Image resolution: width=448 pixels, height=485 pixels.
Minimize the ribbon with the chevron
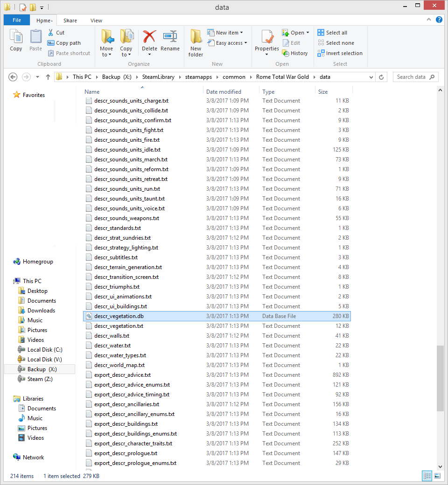click(429, 20)
